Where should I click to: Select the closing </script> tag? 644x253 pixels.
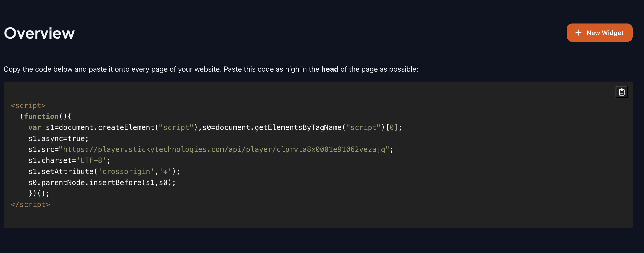point(31,204)
